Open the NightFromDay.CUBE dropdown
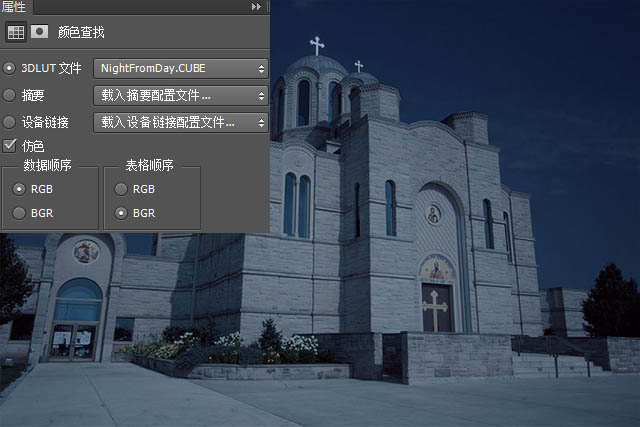The image size is (640, 427). click(181, 69)
